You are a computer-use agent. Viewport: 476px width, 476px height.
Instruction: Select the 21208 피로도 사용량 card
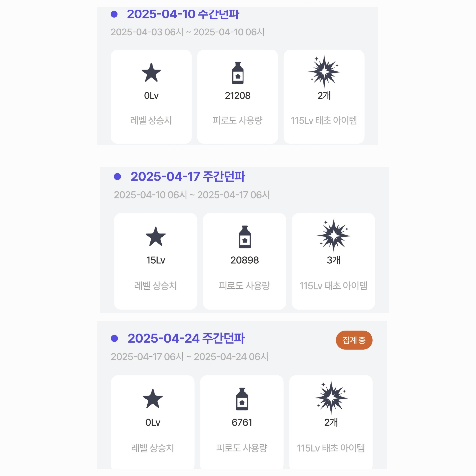click(x=238, y=97)
